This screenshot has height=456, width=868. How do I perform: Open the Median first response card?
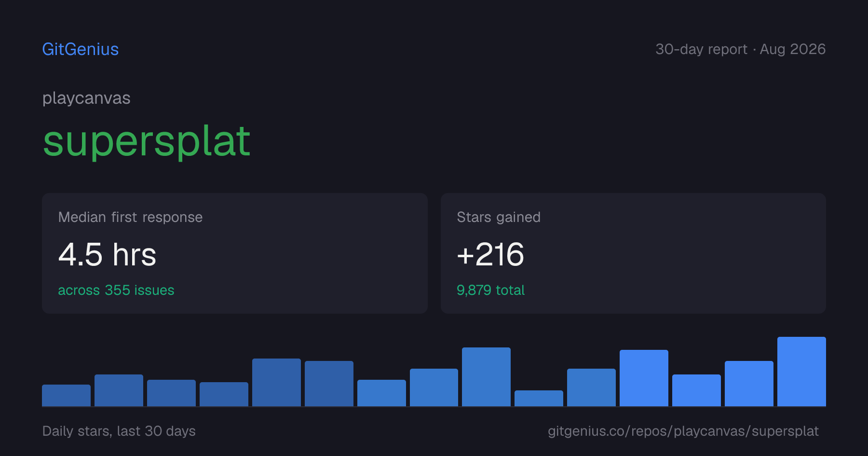click(235, 253)
